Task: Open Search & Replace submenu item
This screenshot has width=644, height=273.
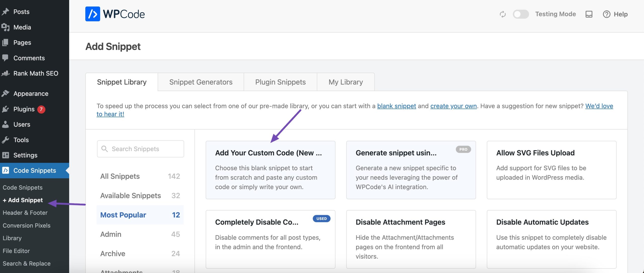Action: tap(27, 264)
